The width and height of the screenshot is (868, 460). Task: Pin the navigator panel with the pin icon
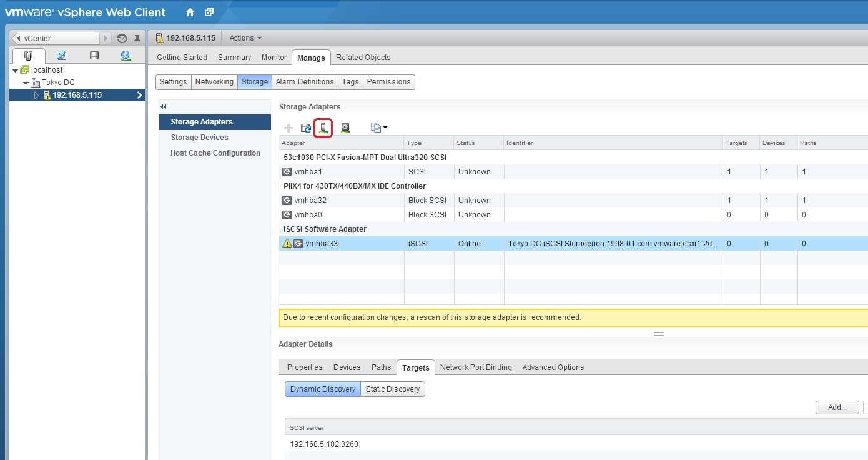click(x=137, y=39)
